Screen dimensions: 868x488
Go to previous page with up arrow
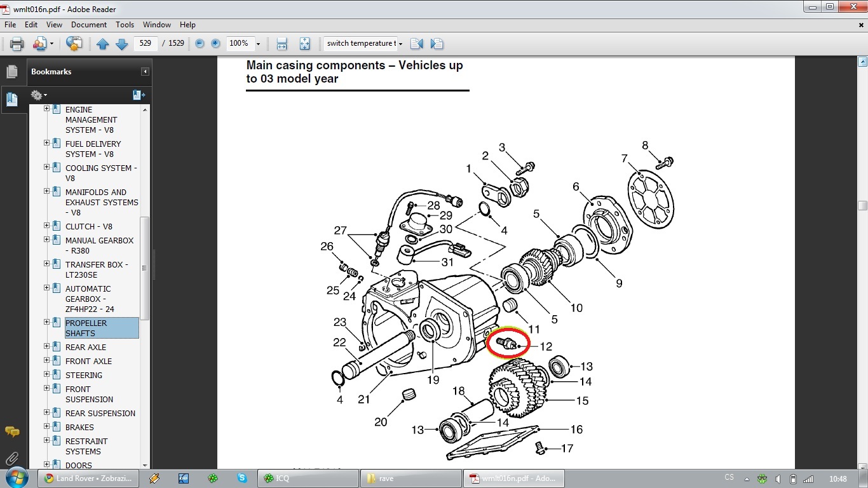coord(103,44)
